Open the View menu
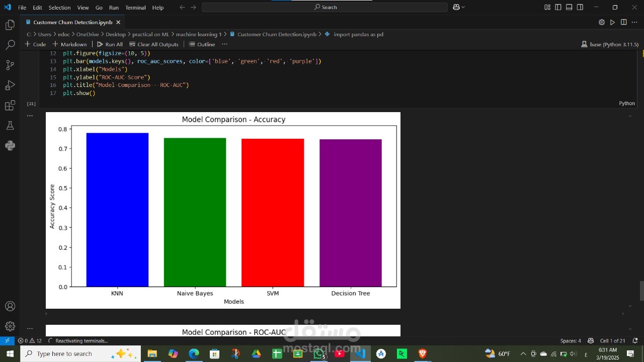This screenshot has height=362, width=644. click(x=83, y=8)
